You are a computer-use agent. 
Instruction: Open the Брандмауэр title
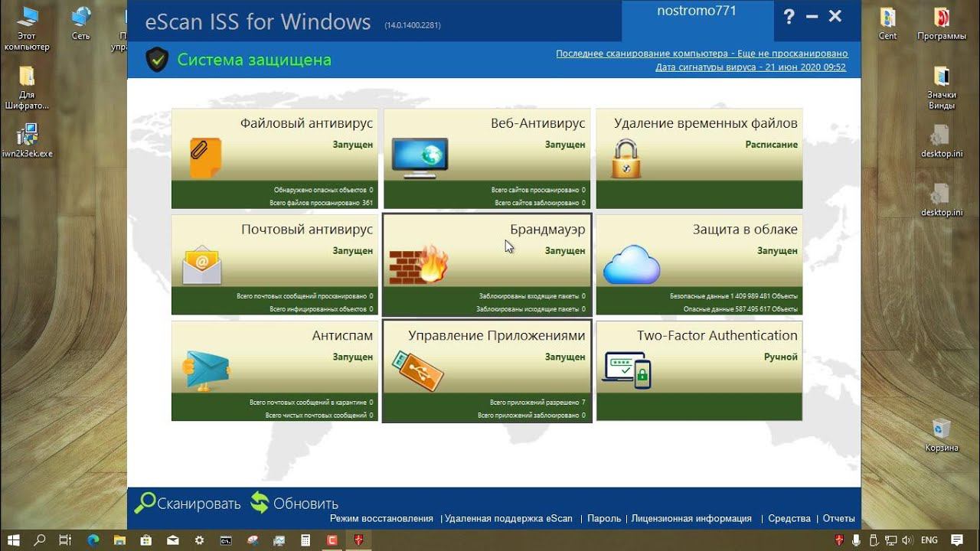click(547, 230)
